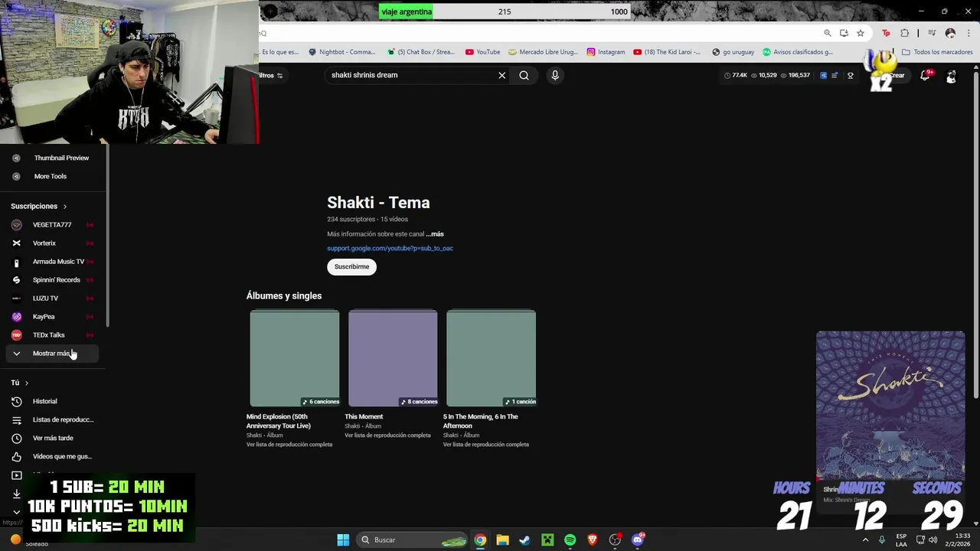Open Brave browser from the taskbar
This screenshot has width=980, height=551.
[592, 540]
